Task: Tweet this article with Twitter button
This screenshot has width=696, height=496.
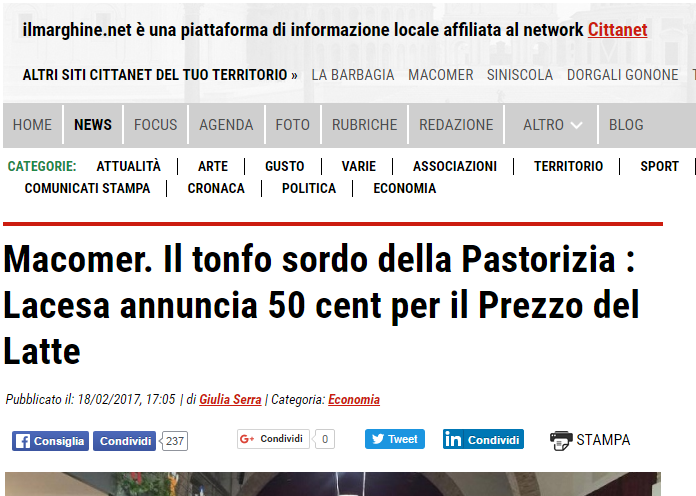Action: pyautogui.click(x=394, y=439)
